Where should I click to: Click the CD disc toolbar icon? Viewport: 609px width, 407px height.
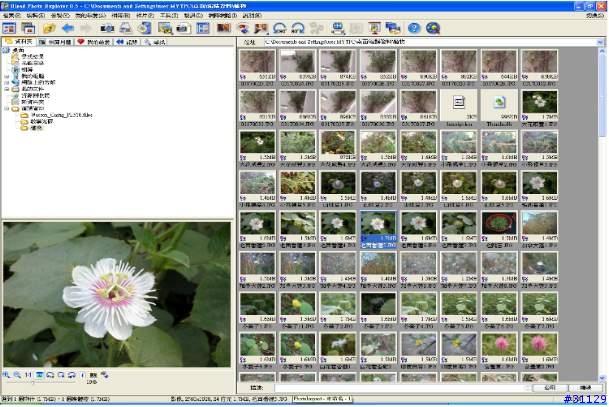point(144,28)
